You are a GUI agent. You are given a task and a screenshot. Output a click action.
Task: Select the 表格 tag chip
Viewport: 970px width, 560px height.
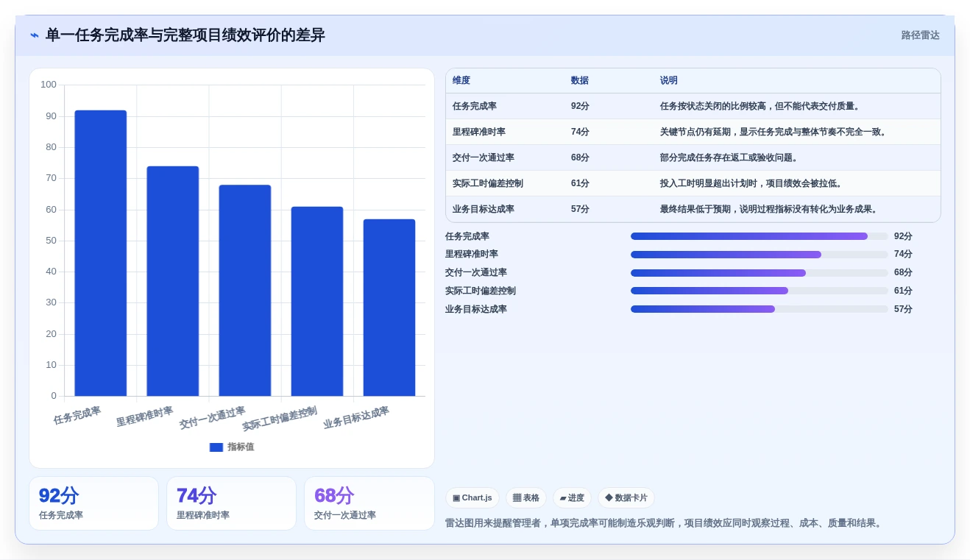(526, 498)
